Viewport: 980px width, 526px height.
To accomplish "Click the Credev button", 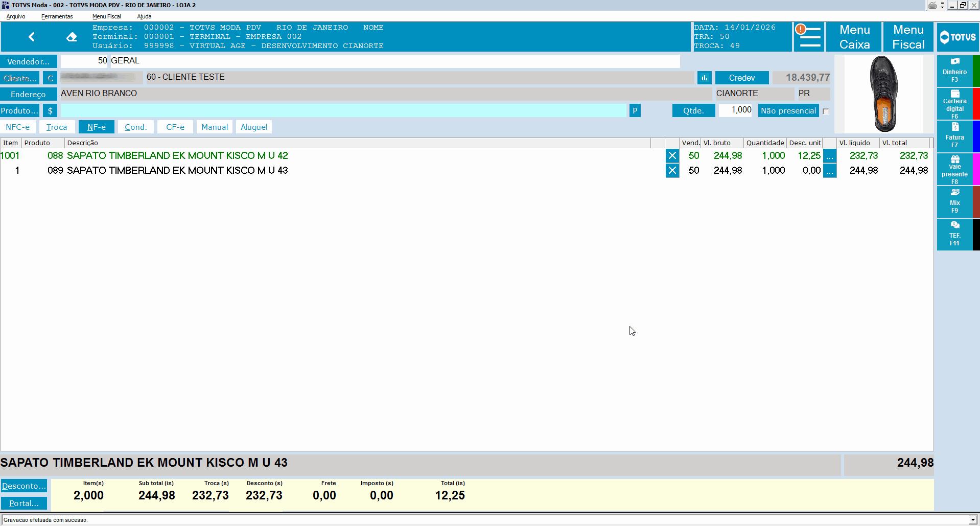I will 742,78.
